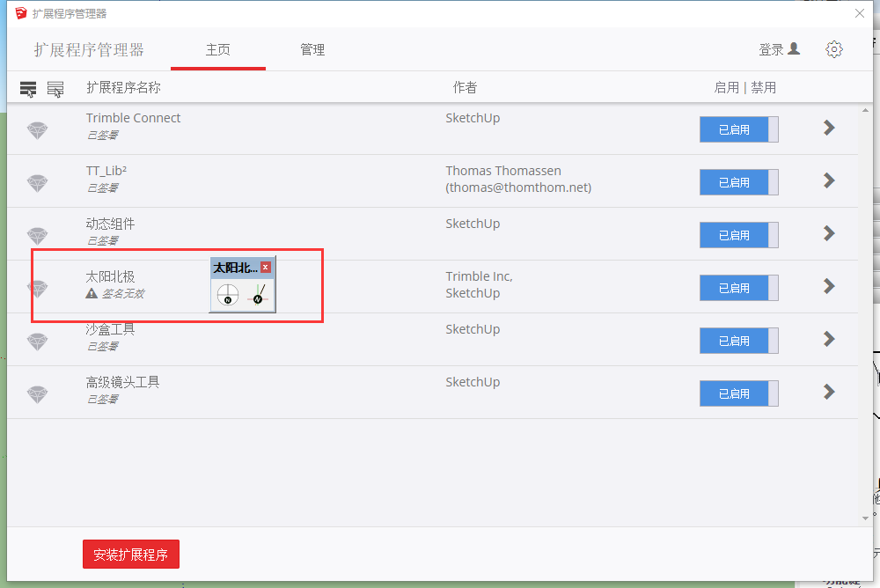Click gem icon for 沙盒工具
Viewport: 880px width, 588px height.
38,342
